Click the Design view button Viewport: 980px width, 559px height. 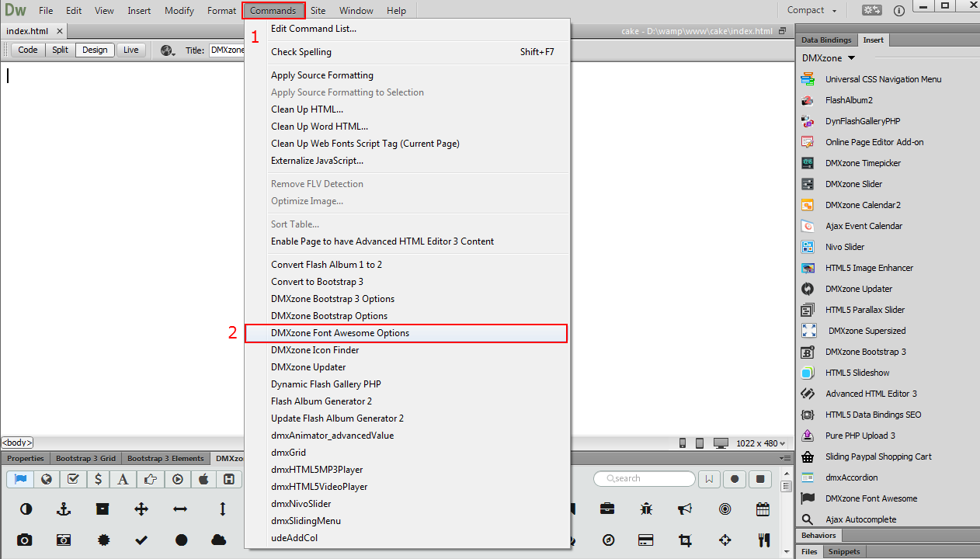pyautogui.click(x=95, y=50)
